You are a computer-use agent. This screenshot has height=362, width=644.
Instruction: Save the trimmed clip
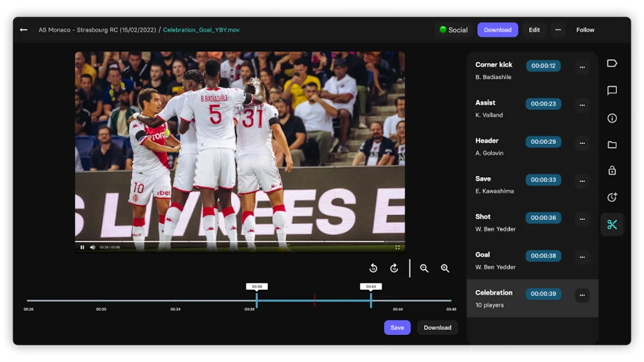(x=397, y=327)
